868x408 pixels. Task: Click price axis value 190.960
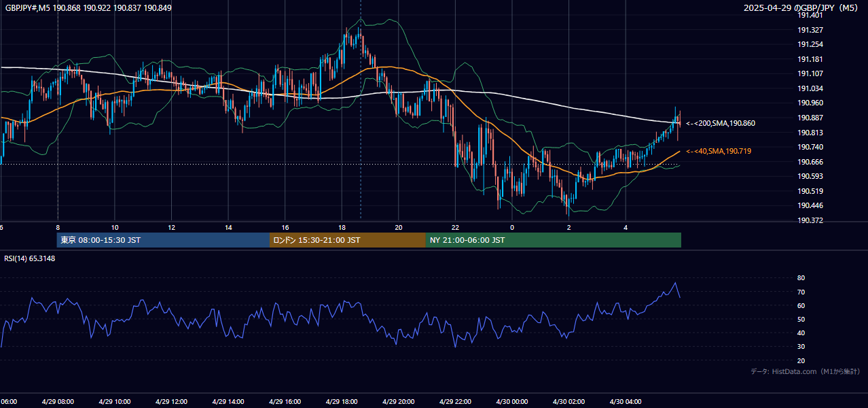point(810,103)
